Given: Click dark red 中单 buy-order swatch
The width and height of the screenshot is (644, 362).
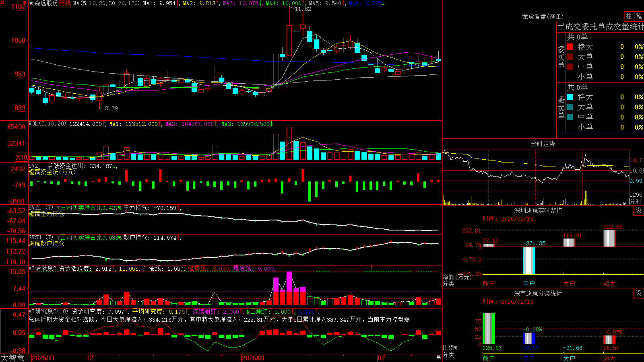Looking at the screenshot, I should point(570,67).
